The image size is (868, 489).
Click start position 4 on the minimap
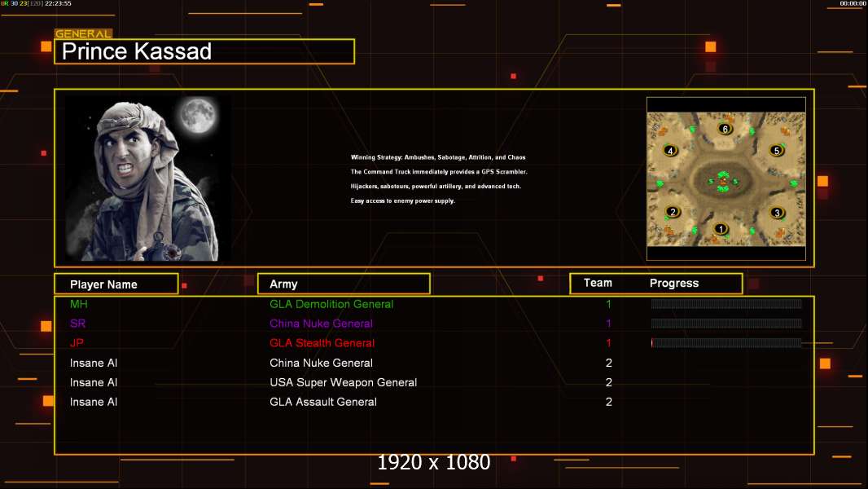pyautogui.click(x=670, y=151)
